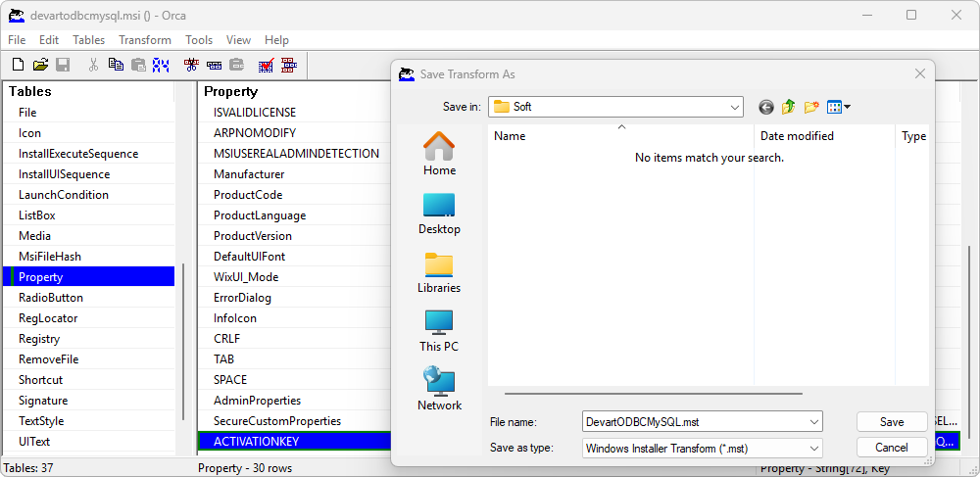Open the File menu
Image resolution: width=980 pixels, height=477 pixels.
point(17,40)
